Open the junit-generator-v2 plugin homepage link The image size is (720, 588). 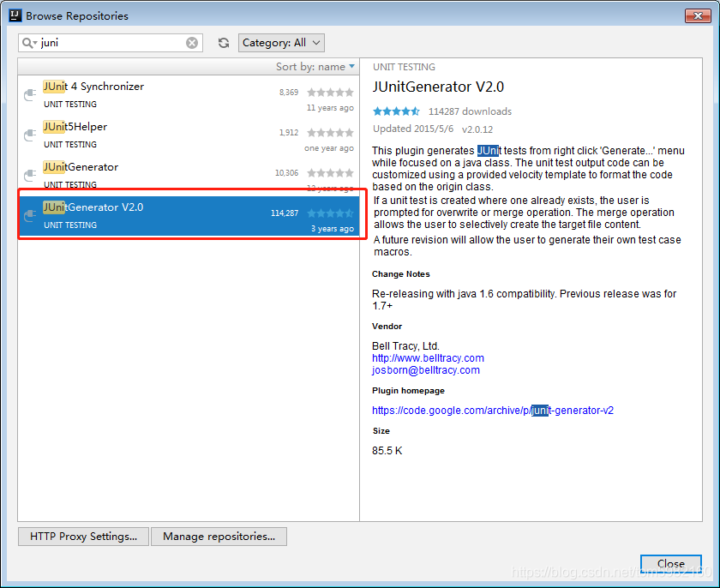(x=493, y=411)
